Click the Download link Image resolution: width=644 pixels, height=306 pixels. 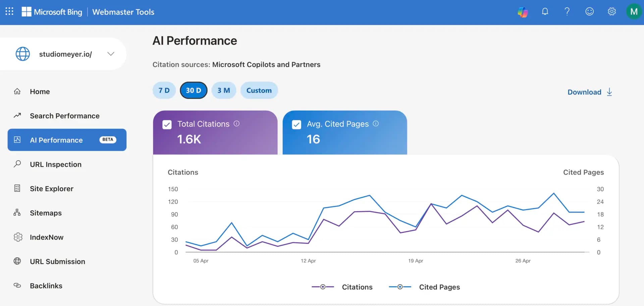click(590, 92)
